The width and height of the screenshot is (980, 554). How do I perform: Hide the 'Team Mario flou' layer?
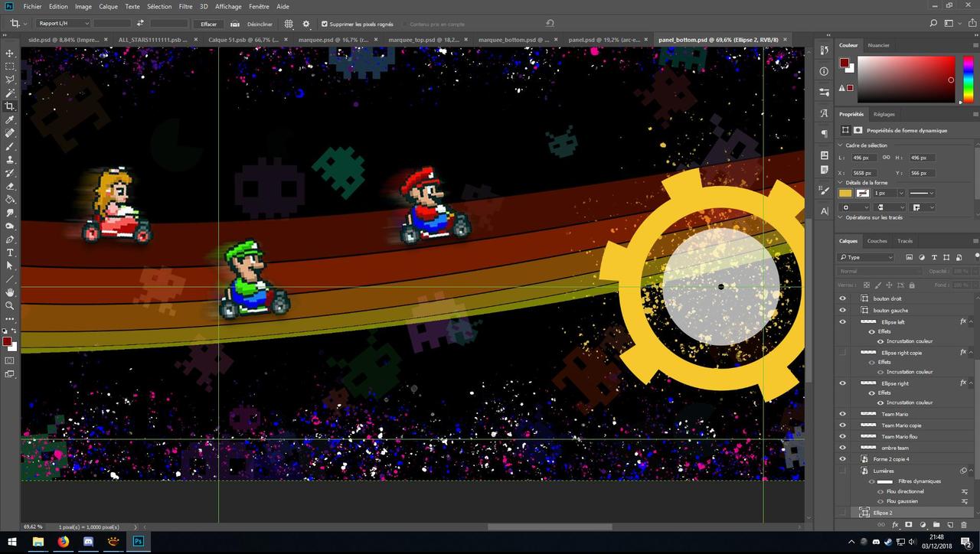(x=842, y=436)
